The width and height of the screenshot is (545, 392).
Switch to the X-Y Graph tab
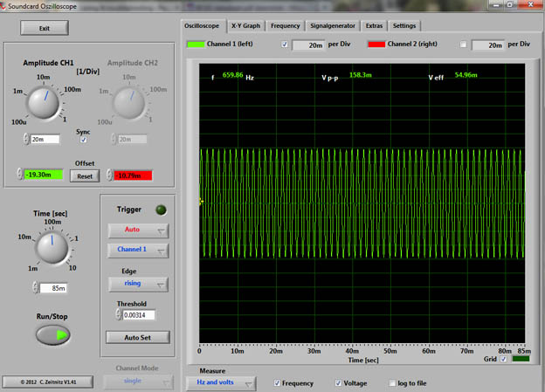245,25
